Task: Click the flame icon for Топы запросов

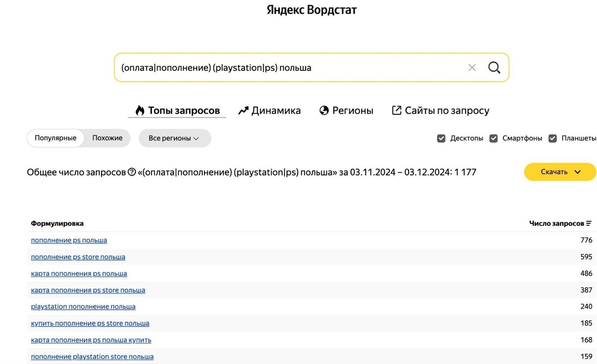Action: (x=140, y=110)
